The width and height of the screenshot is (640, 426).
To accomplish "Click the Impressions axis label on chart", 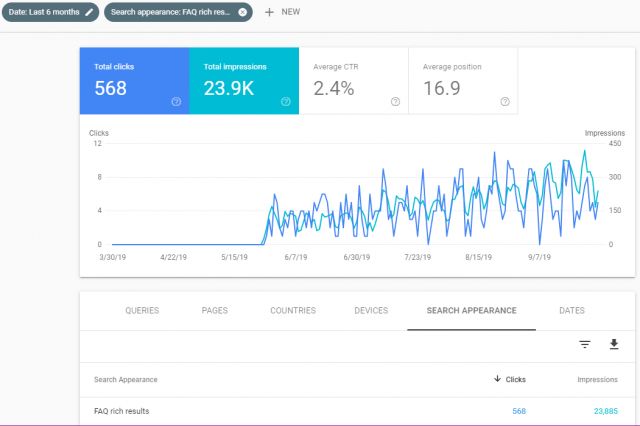I will (604, 133).
